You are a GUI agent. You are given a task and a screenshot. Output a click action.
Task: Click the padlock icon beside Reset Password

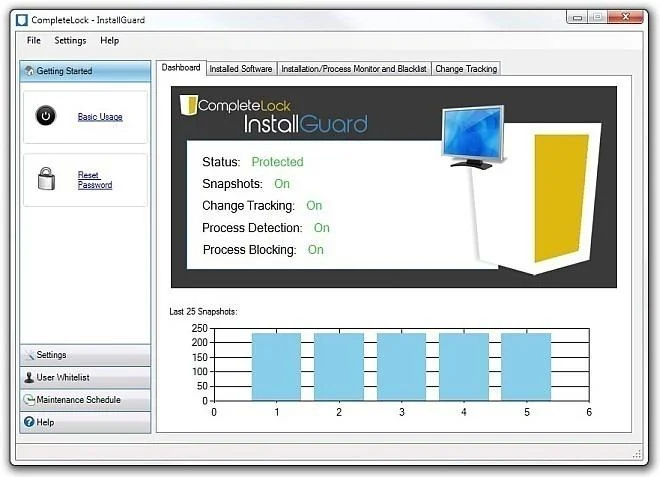point(46,179)
